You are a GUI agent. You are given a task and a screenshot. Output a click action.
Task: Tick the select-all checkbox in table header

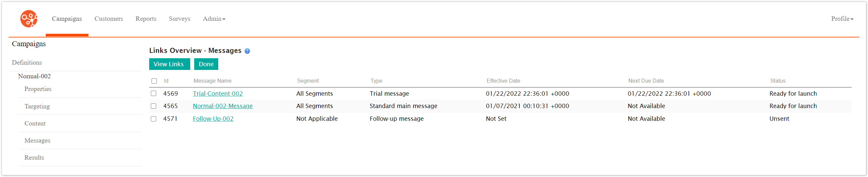point(154,81)
